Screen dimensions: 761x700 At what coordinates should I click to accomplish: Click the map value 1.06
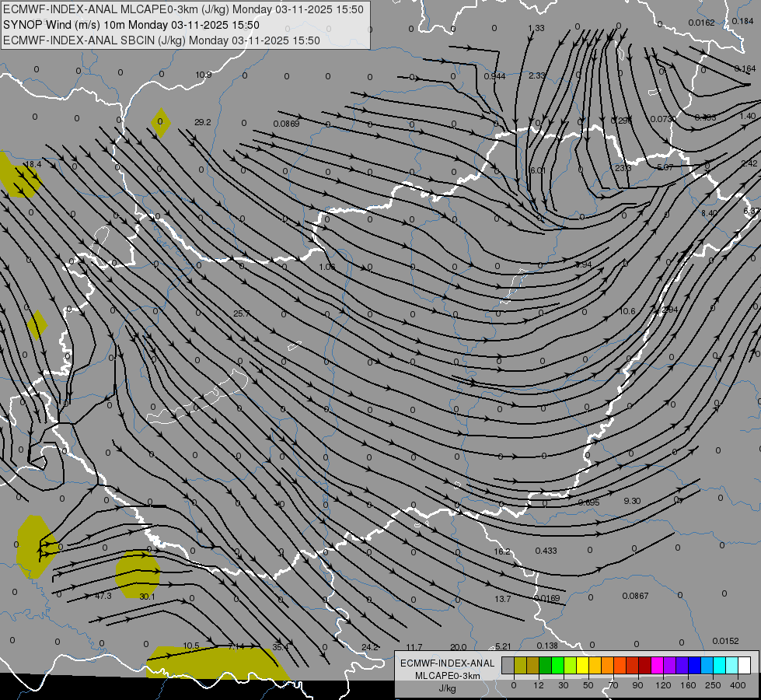click(x=327, y=267)
